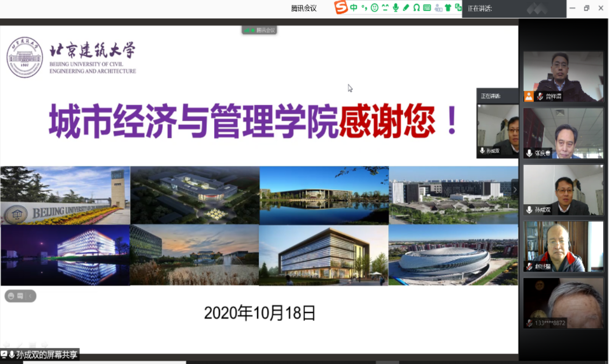Click the 腾讯会议 green floating tab
Viewport: 612px width, 364px height.
coord(259,30)
